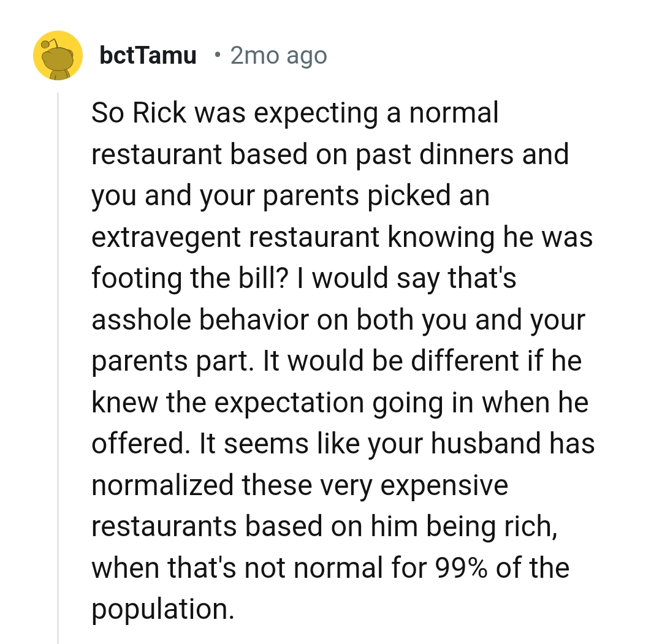Image resolution: width=662 pixels, height=644 pixels.
Task: Click the bctTamu username link
Action: 148,55
